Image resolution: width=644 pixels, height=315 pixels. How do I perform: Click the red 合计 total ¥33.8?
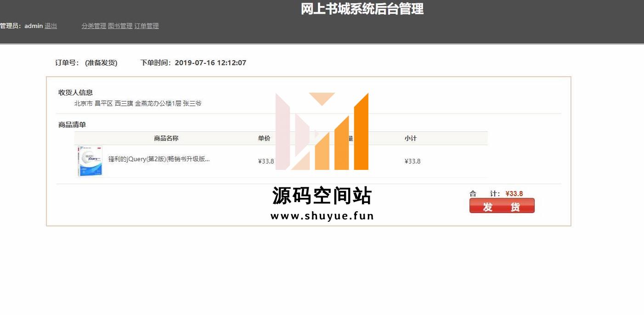click(514, 194)
